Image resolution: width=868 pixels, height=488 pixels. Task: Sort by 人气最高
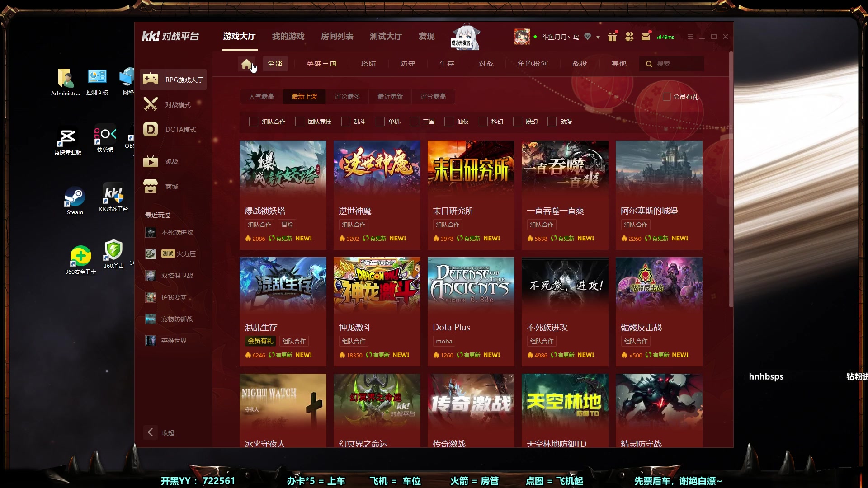261,96
